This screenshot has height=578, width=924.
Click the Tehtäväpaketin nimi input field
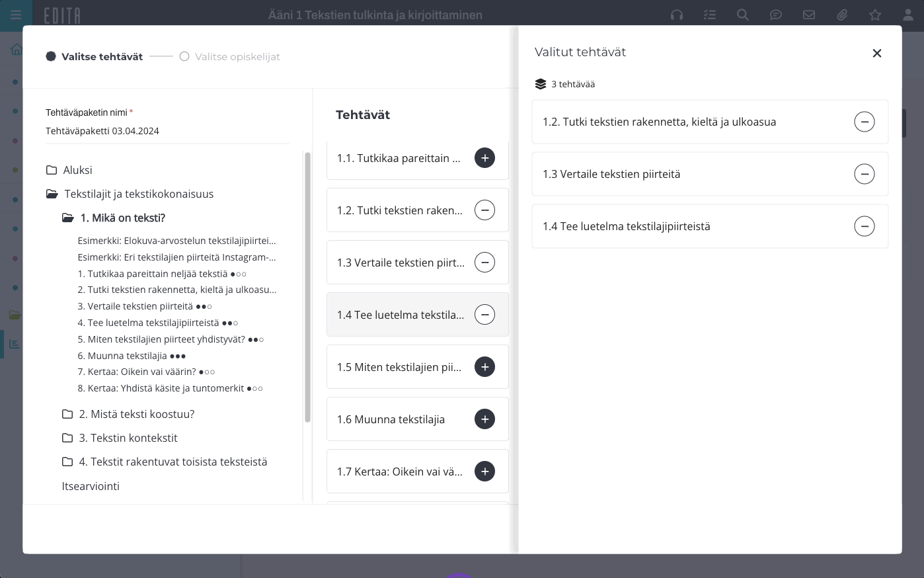(x=167, y=131)
